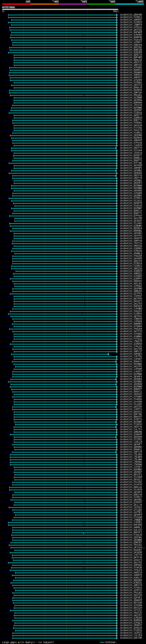Screen dimensions: 146x644
Task: Select hit label UniRef100_P33188
Action: pyautogui.click(x=131, y=517)
